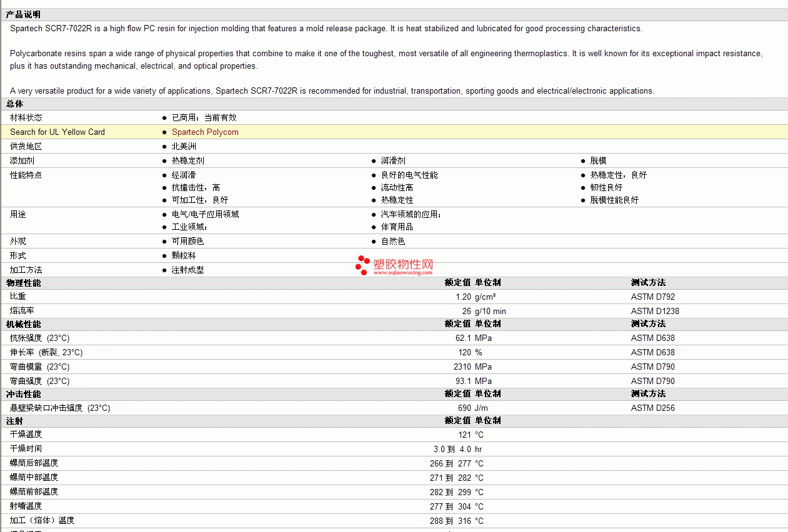788x532 pixels.
Task: Click the 干燥温度 row label
Action: (x=26, y=434)
